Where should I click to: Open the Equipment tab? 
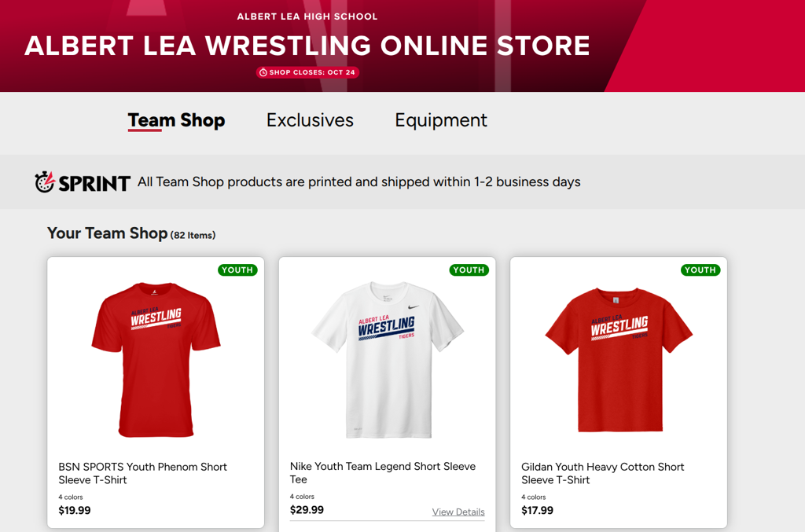[x=440, y=120]
